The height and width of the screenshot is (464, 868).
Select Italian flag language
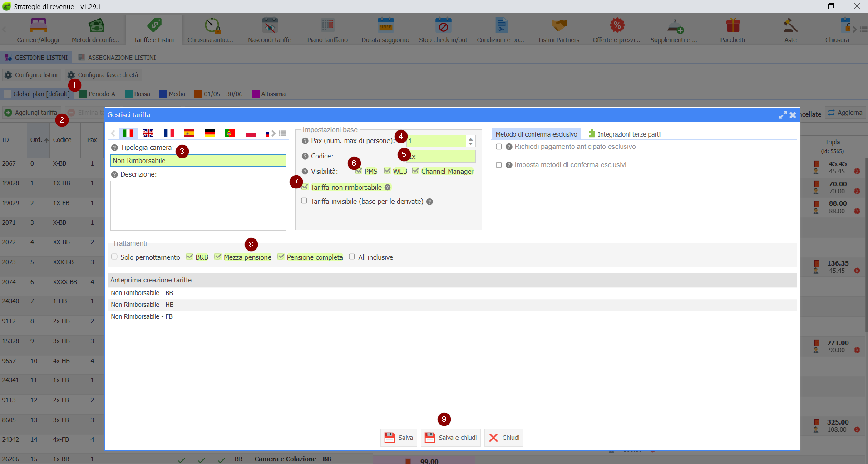coord(128,133)
